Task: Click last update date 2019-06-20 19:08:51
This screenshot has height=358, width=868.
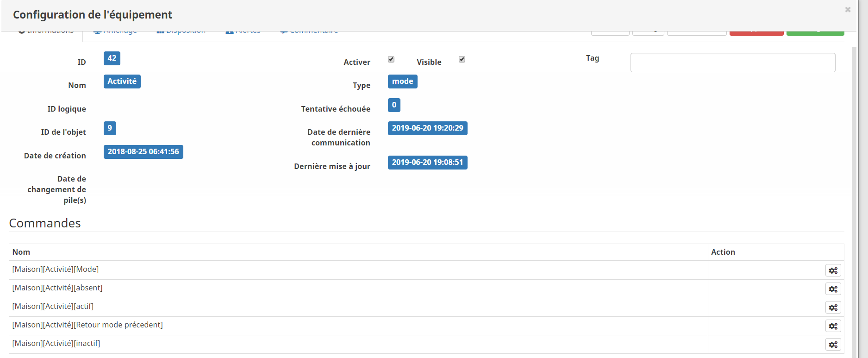Action: [x=428, y=163]
